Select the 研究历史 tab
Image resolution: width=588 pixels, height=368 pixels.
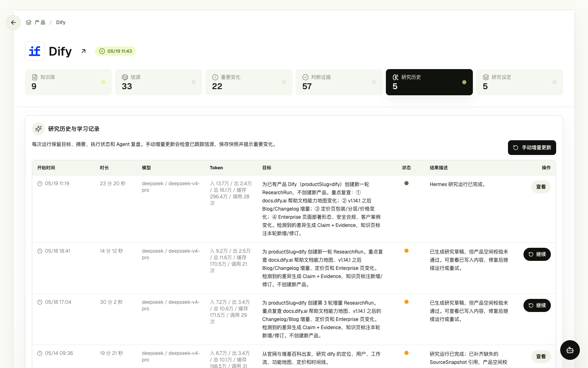coord(429,82)
